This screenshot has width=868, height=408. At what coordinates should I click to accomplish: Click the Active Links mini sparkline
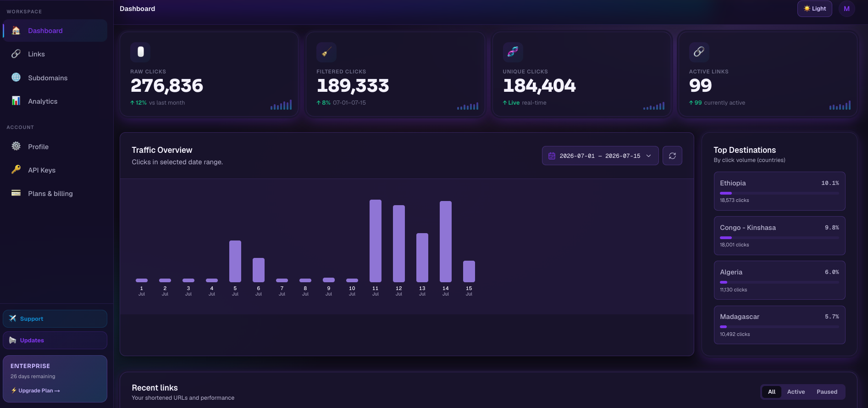tap(840, 106)
